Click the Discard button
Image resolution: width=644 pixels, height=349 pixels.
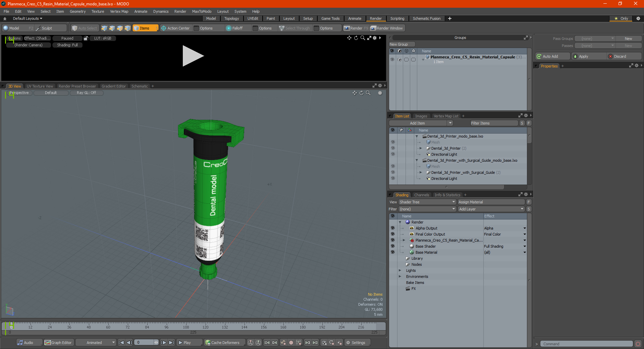625,56
